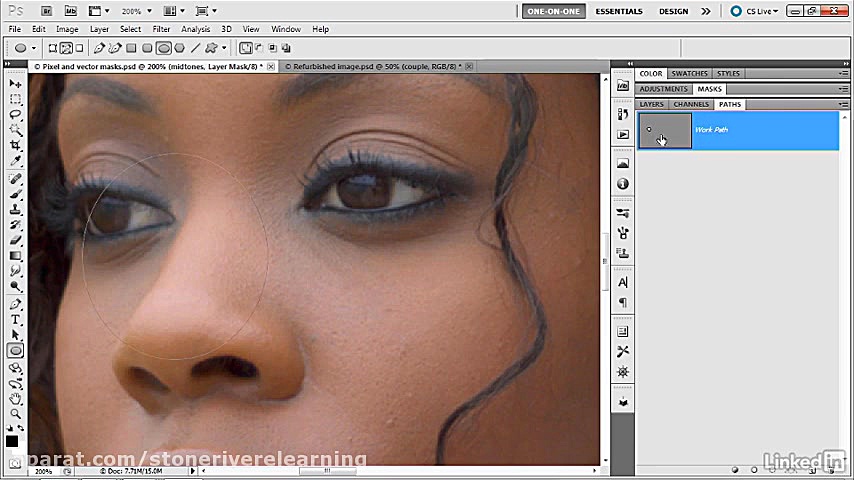Image resolution: width=854 pixels, height=480 pixels.
Task: Select the Spot Healing Brush tool
Action: (x=15, y=179)
